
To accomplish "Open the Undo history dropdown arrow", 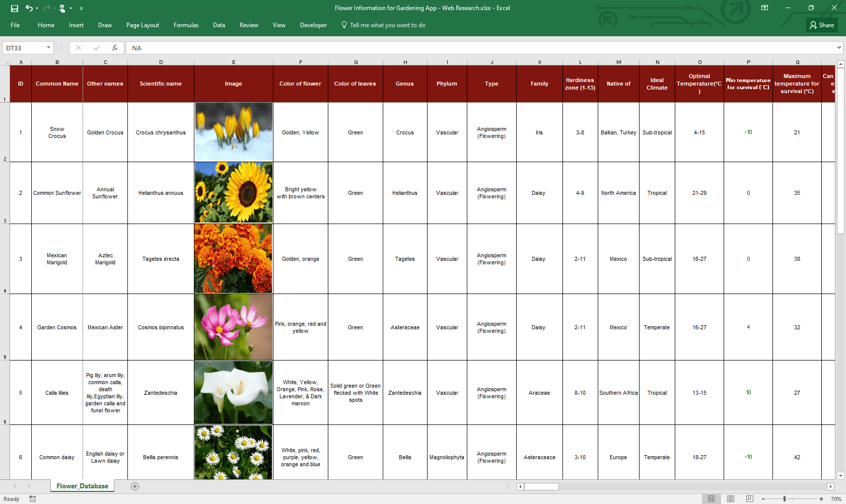I will click(37, 8).
